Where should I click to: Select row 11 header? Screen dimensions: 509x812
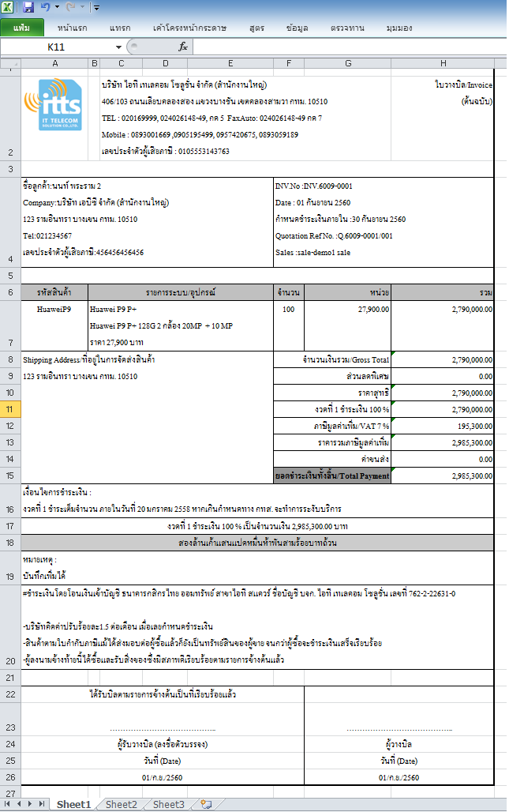tap(10, 409)
